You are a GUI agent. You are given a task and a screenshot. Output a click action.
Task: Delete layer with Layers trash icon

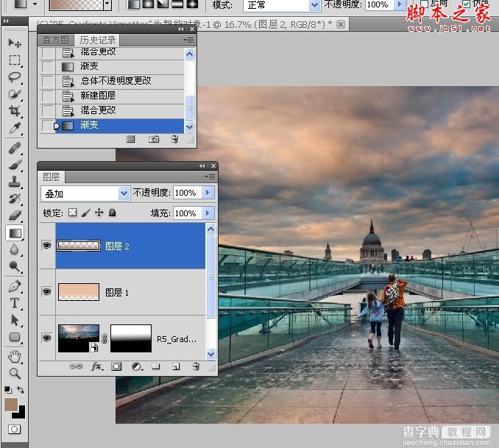tap(196, 366)
